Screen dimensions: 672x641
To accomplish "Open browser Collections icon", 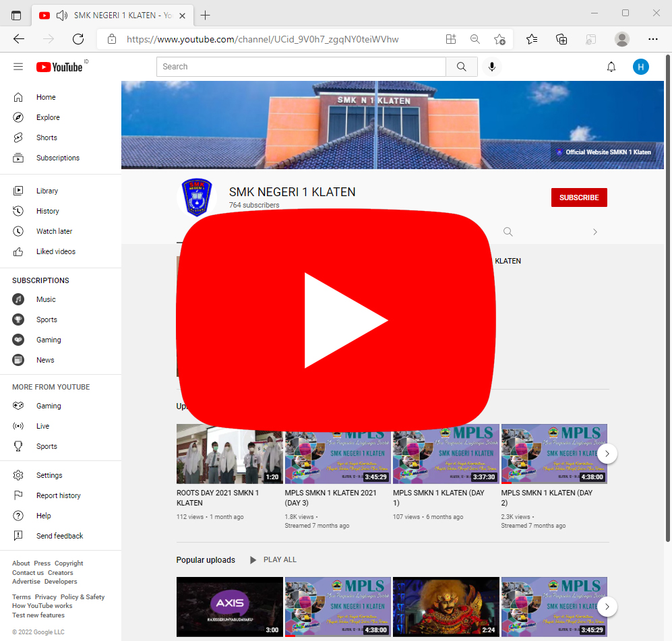I will pos(561,39).
